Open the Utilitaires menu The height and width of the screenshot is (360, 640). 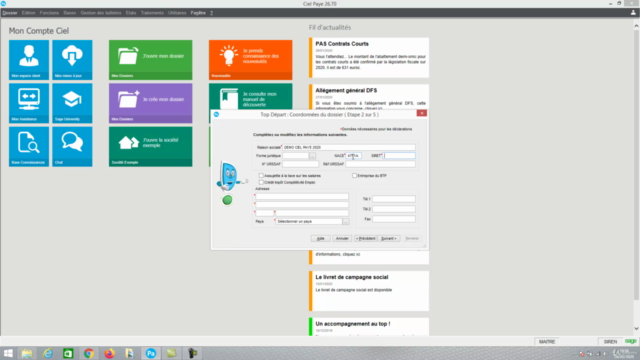(177, 13)
